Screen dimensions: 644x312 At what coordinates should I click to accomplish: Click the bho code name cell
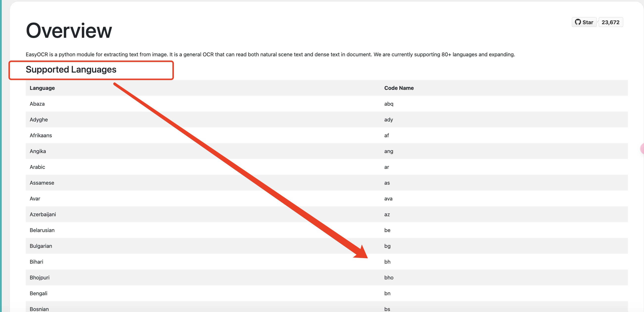coord(389,277)
